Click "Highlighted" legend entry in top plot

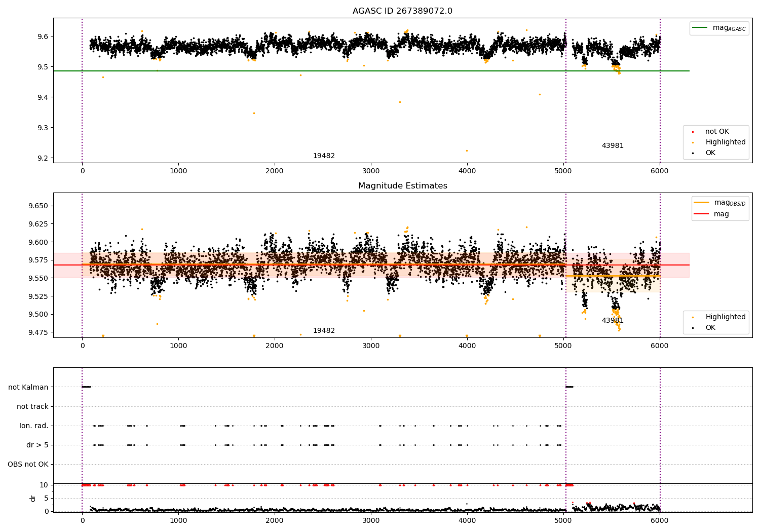point(726,142)
